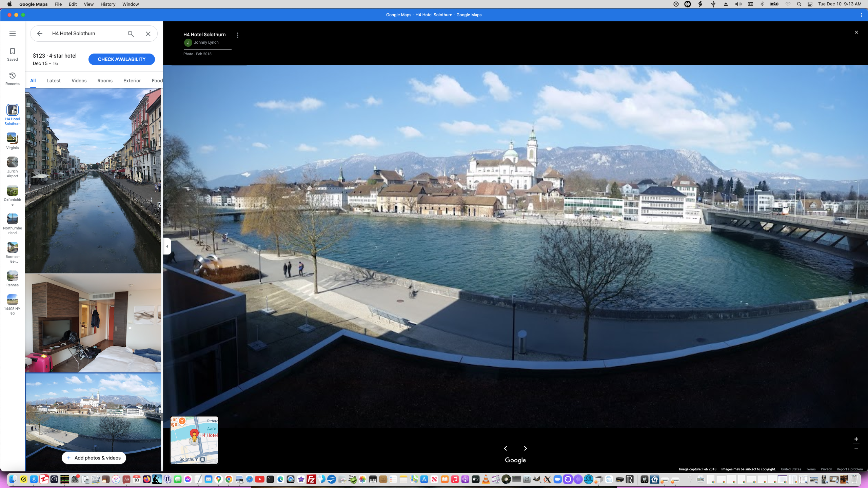Clear the search with X icon

click(148, 34)
